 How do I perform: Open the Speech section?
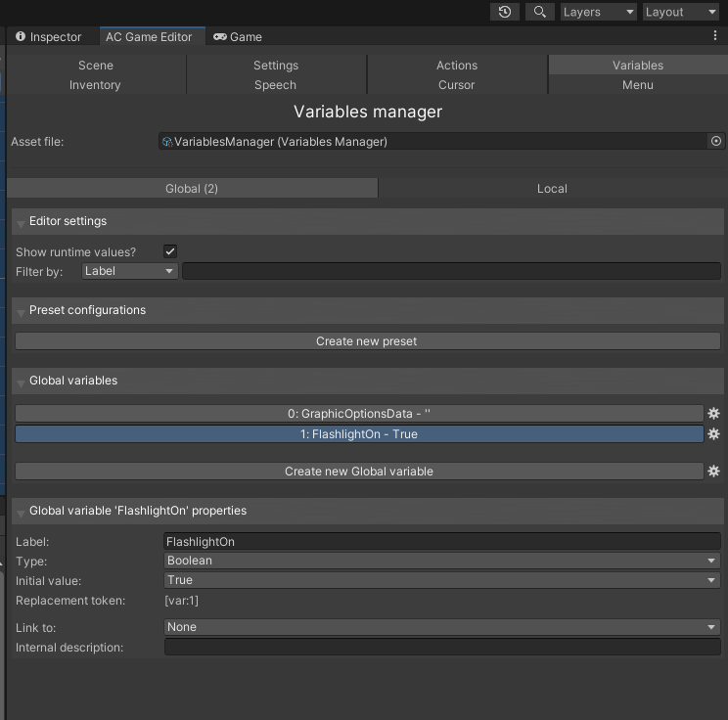[275, 85]
